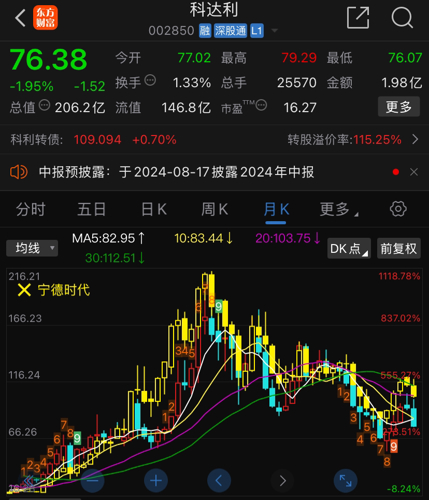
Task: Tap the 1118.78% percentage axis label
Action: tap(399, 276)
